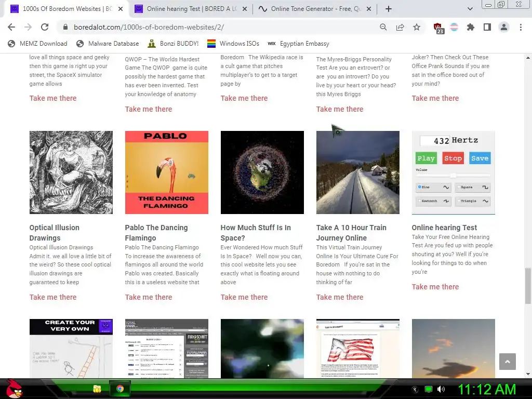Switch to Online Tone Generator tab
This screenshot has height=399, width=532.
315,9
